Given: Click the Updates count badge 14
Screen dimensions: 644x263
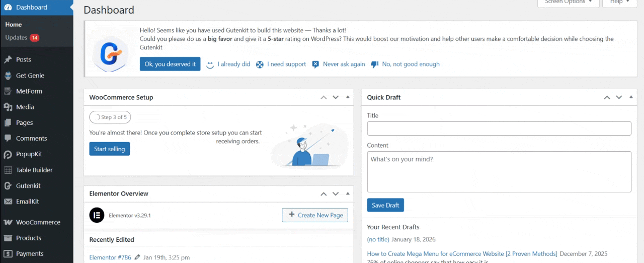Looking at the screenshot, I should pos(34,38).
